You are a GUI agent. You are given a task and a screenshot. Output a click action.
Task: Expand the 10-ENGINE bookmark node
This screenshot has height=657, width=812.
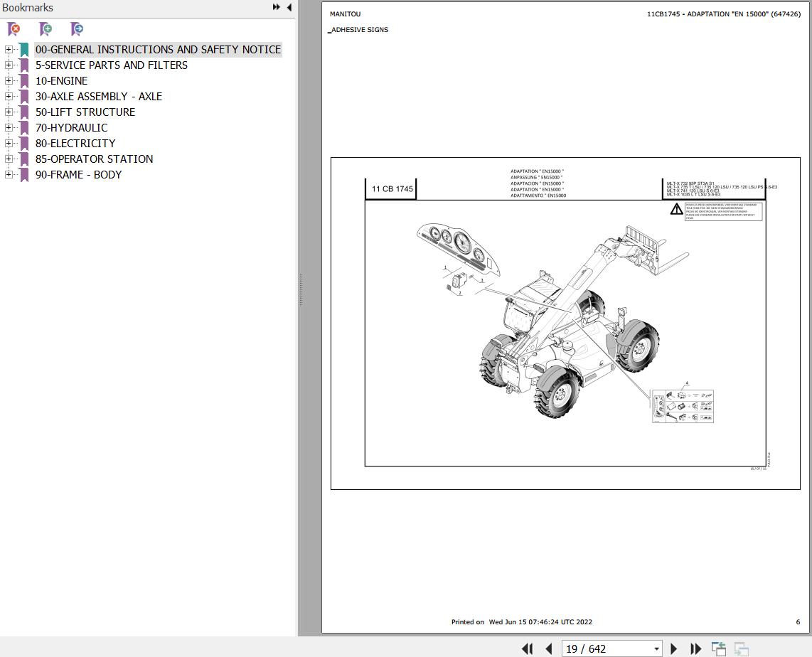point(9,81)
